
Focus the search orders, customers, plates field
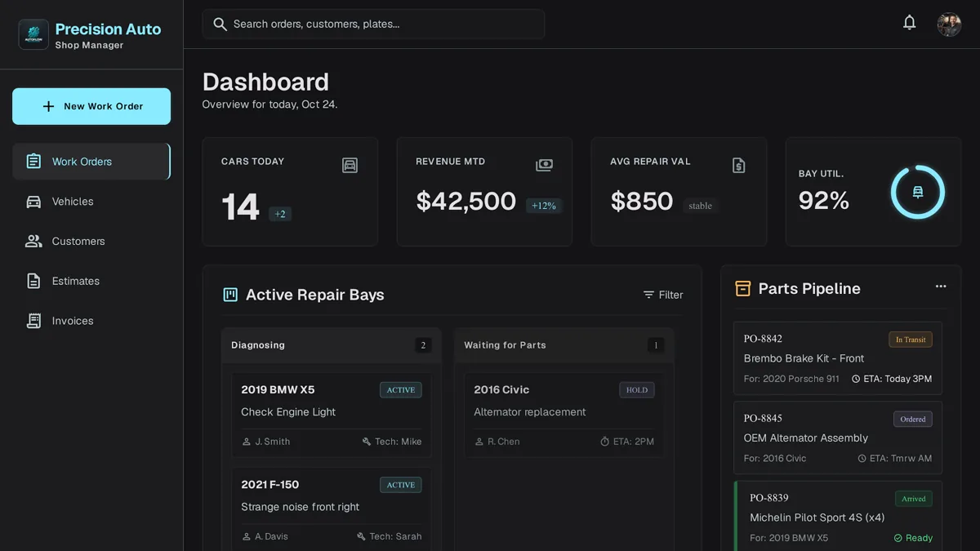pos(373,24)
